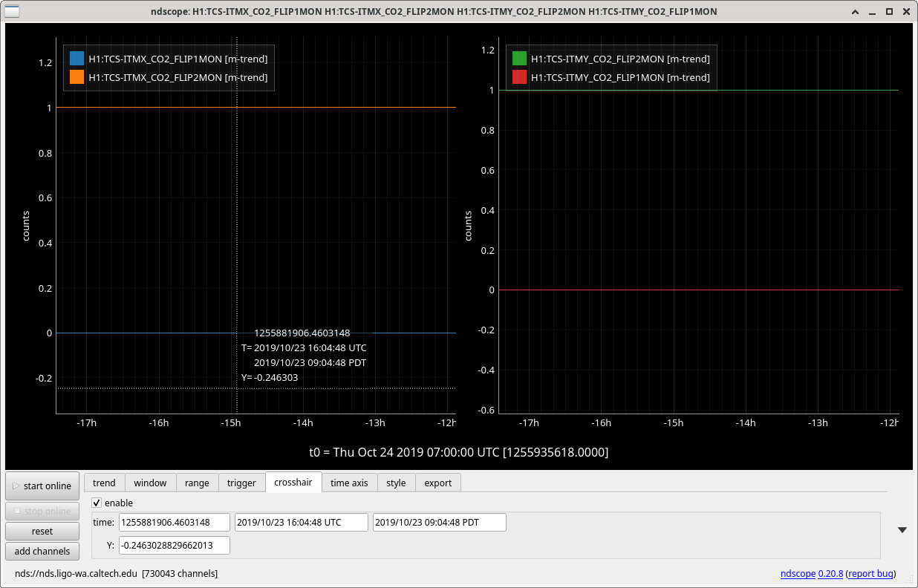Open the report bug link
Viewport: 918px width, 588px height.
click(870, 573)
